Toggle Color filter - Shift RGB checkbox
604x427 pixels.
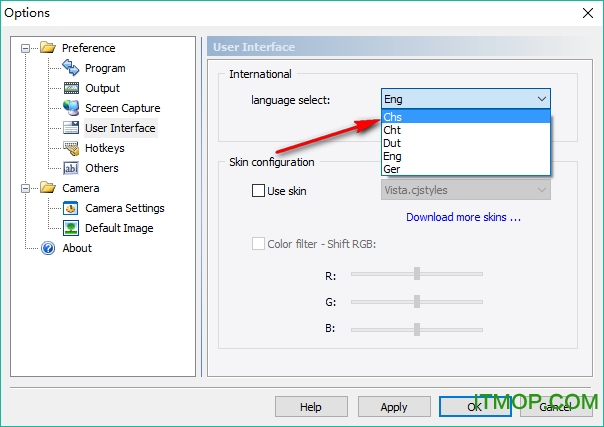pos(258,243)
